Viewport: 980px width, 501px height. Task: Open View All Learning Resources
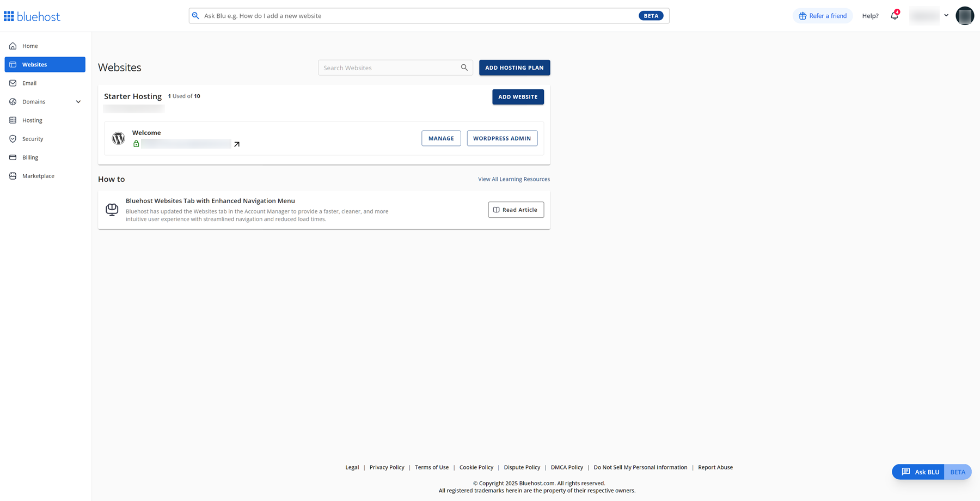coord(513,179)
